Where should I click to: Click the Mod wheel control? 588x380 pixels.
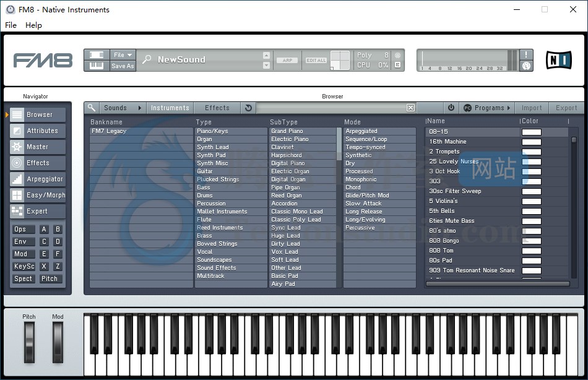58,343
